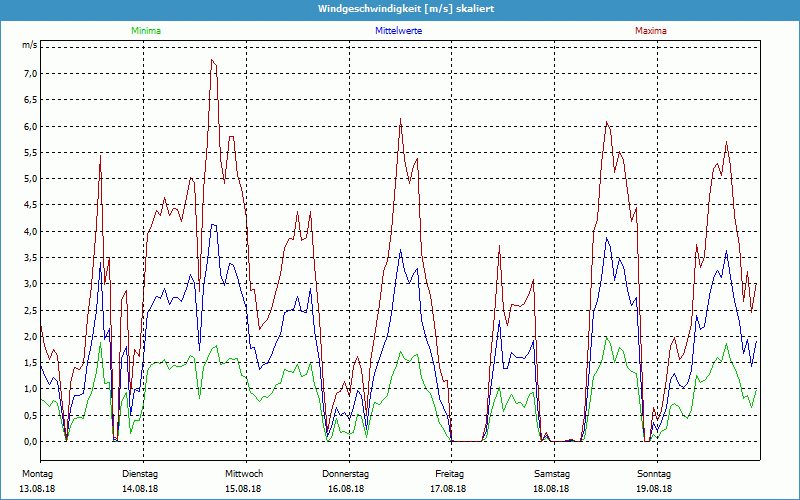This screenshot has height=500, width=800.
Task: Click the 2,0 y-axis value
Action: [30, 336]
